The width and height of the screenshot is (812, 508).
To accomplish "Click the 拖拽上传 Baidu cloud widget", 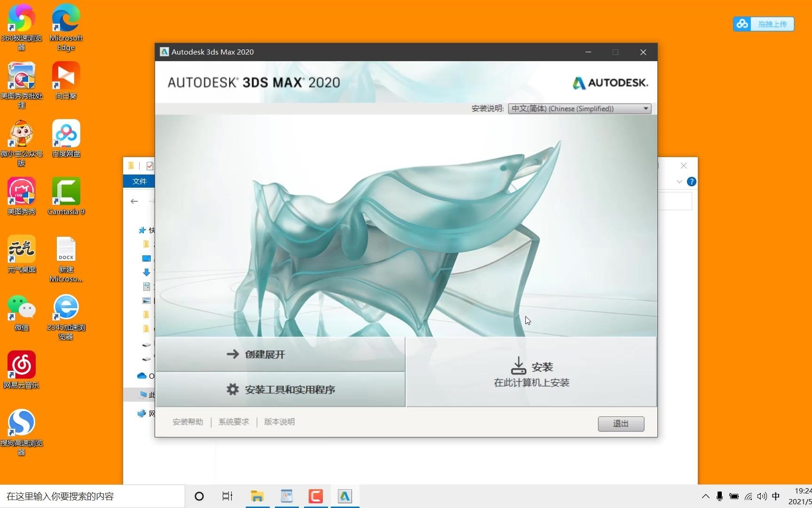I will click(x=764, y=24).
